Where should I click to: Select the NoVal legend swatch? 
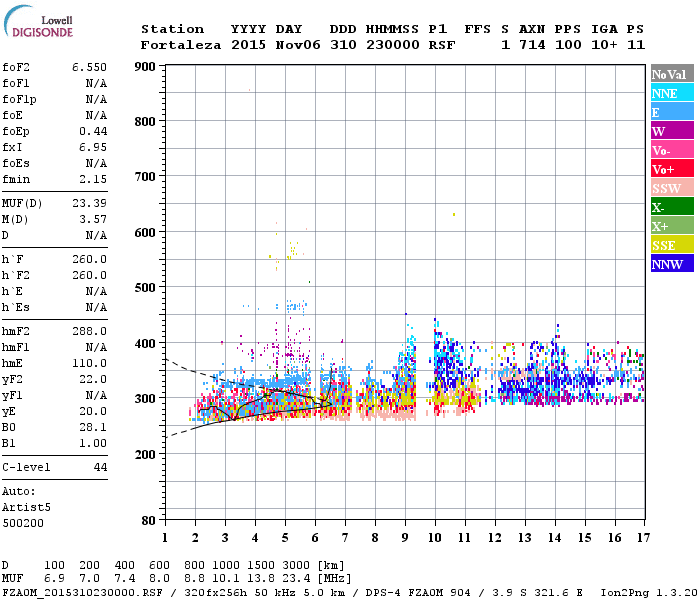coord(672,74)
